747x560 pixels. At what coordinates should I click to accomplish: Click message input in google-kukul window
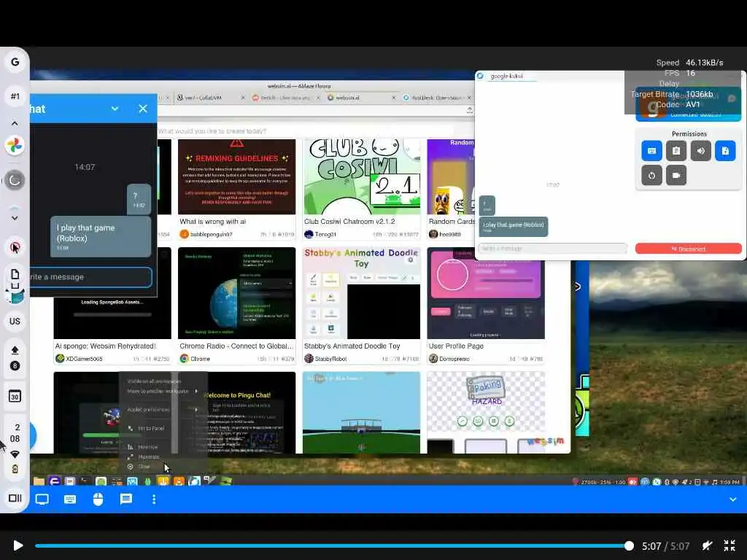[553, 249]
